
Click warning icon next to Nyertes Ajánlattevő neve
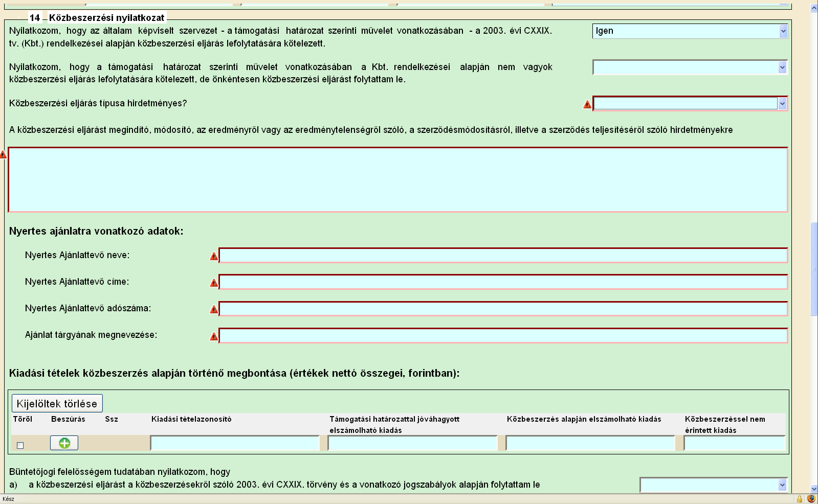[214, 256]
